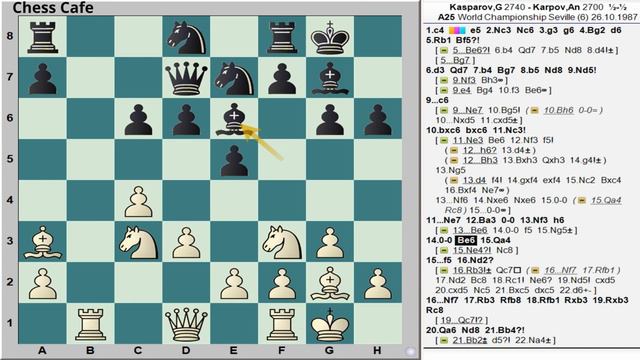Image resolution: width=640 pixels, height=360 pixels.
Task: Collapse the 9.e4 variation fold icon
Action: 444,90
